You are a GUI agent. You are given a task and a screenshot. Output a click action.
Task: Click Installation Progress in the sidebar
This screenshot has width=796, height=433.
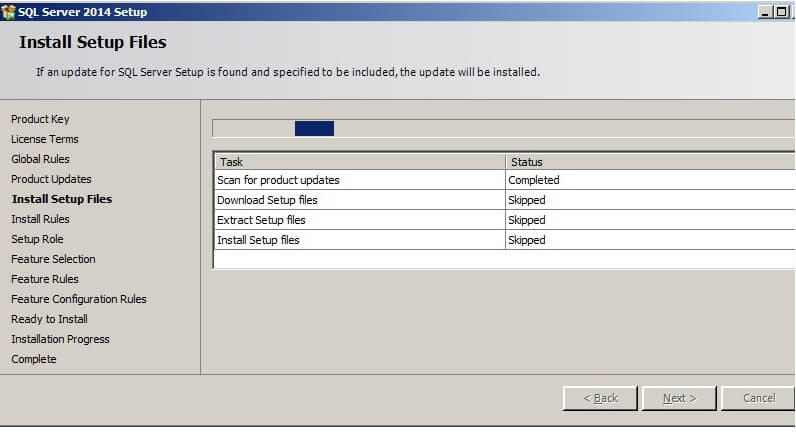coord(60,339)
